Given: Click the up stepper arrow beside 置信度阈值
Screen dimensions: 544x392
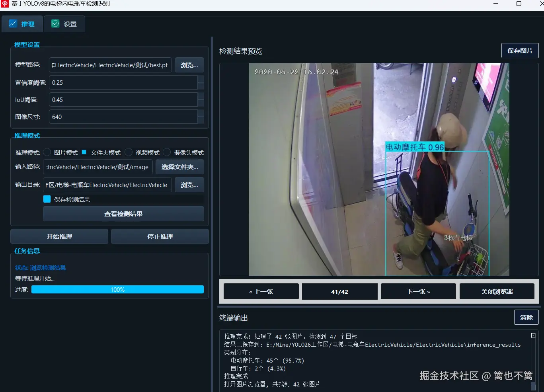Looking at the screenshot, I should (201, 80).
